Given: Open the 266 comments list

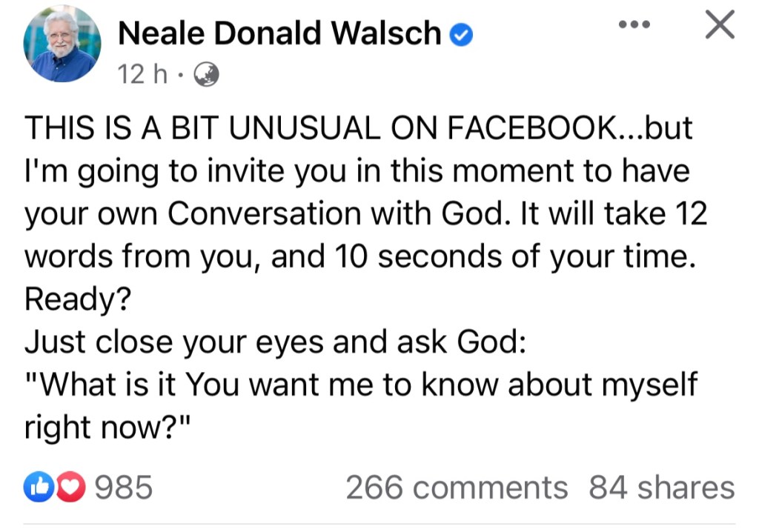Looking at the screenshot, I should [x=456, y=487].
